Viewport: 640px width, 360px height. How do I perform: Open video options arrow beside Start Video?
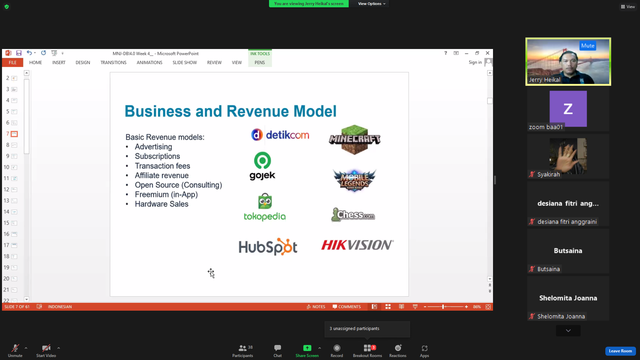(x=58, y=348)
